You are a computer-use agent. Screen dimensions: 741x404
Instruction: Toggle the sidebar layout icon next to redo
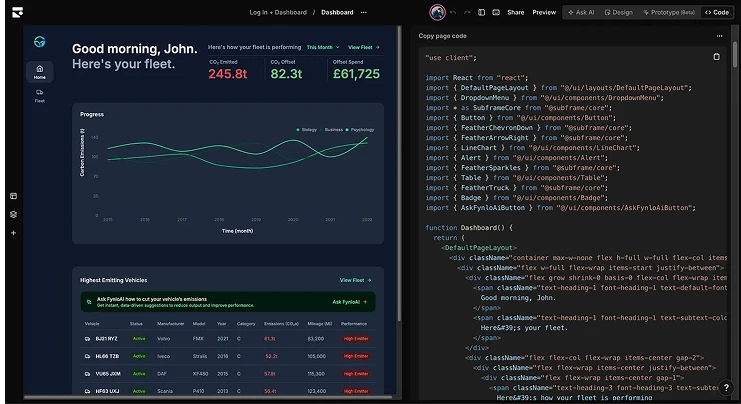coord(482,12)
